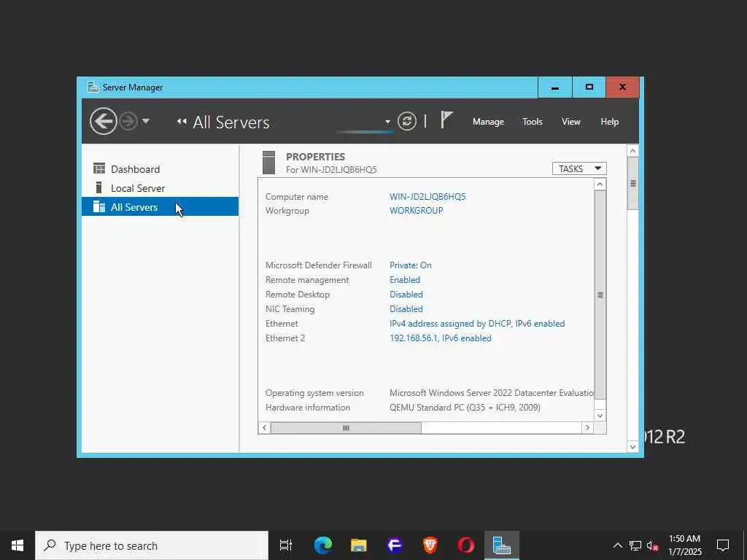Click Remote management Enabled link

[x=404, y=280]
